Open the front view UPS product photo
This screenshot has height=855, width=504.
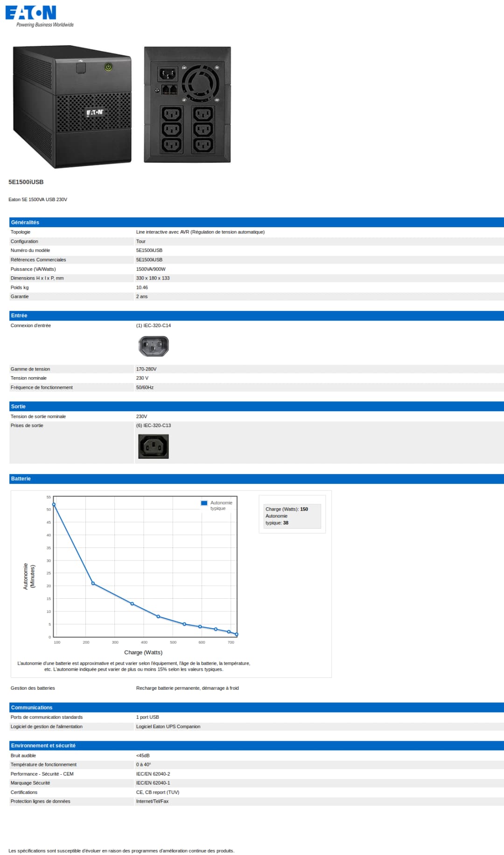point(72,106)
